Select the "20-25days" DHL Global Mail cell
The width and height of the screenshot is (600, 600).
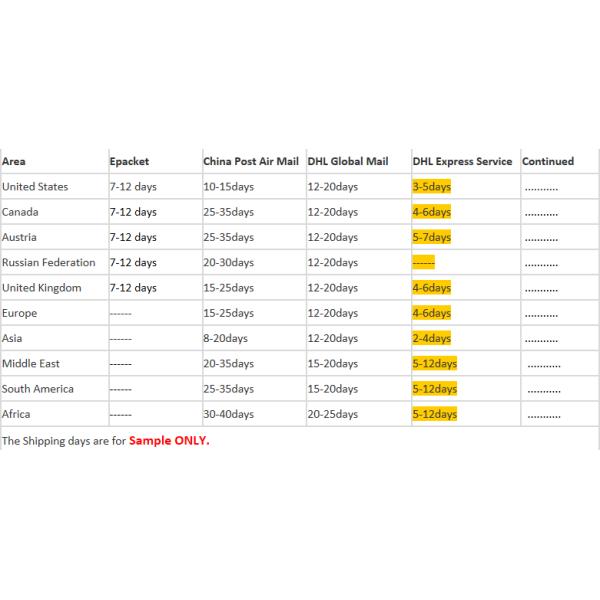(x=333, y=414)
